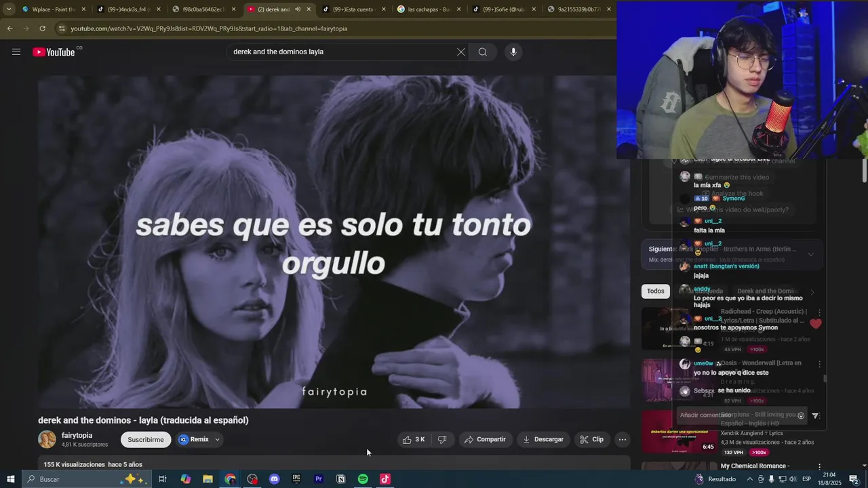Open My Chemical Romance video options menu
Viewport: 868px width, 488px height.
tap(819, 466)
